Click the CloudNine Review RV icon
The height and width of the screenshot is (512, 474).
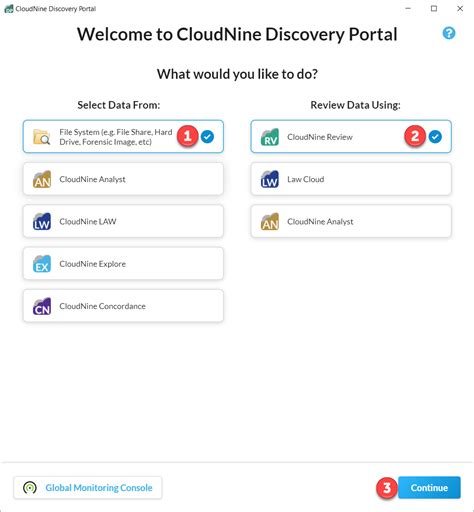pos(270,137)
